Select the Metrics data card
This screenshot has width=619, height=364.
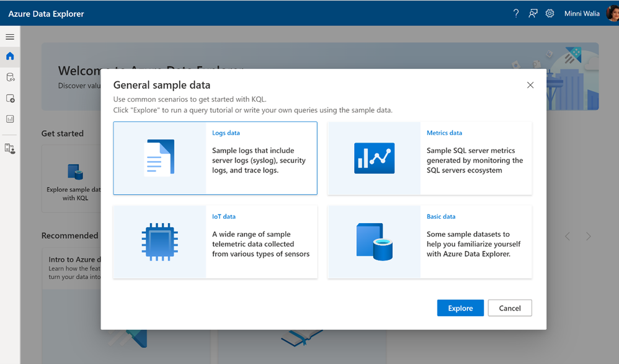(x=430, y=158)
